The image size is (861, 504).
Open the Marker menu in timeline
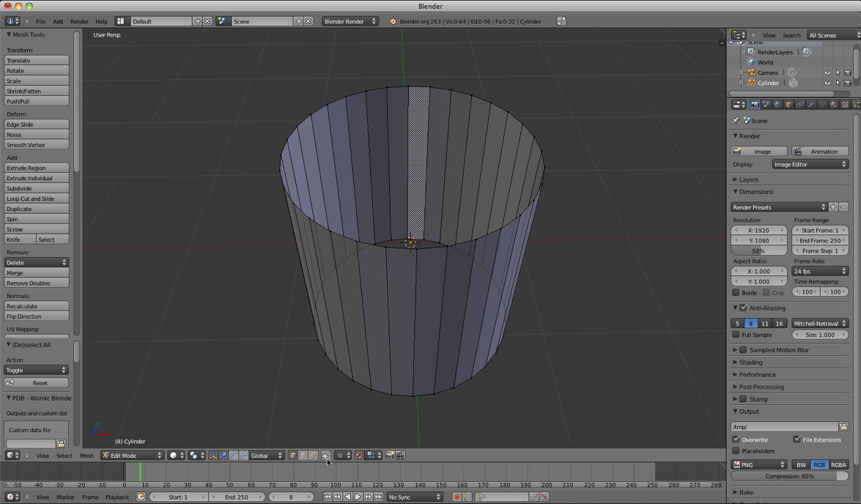(x=65, y=497)
